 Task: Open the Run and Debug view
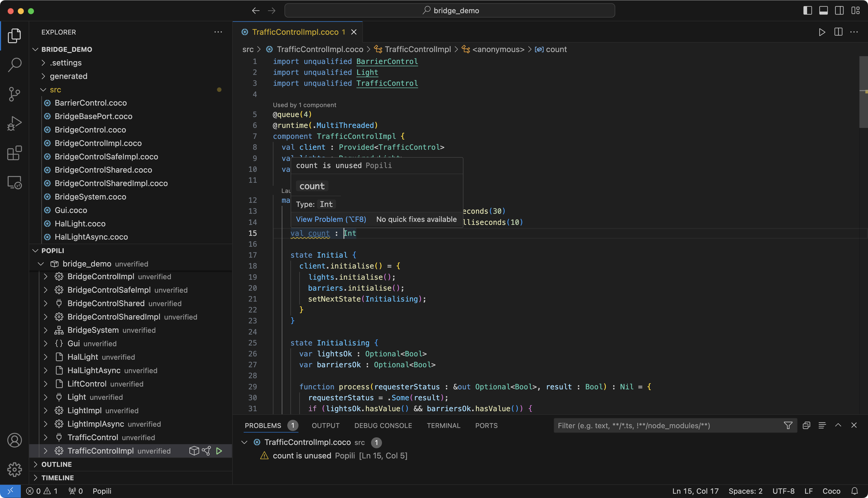tap(14, 123)
